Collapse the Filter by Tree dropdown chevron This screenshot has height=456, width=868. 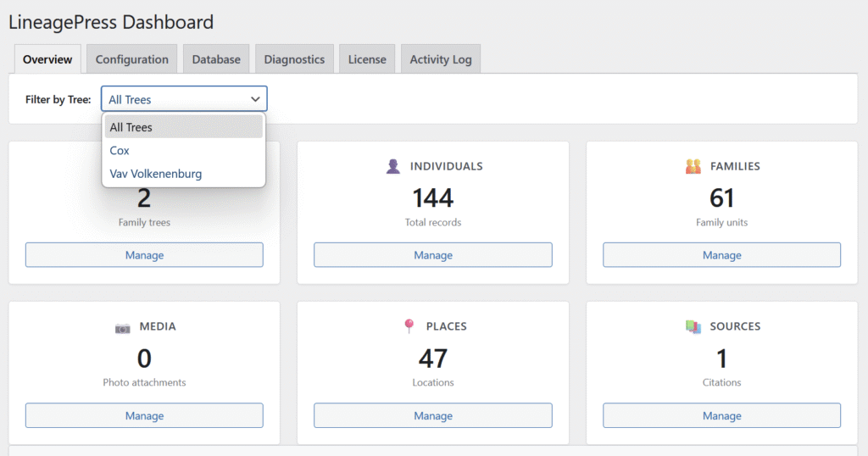tap(255, 99)
